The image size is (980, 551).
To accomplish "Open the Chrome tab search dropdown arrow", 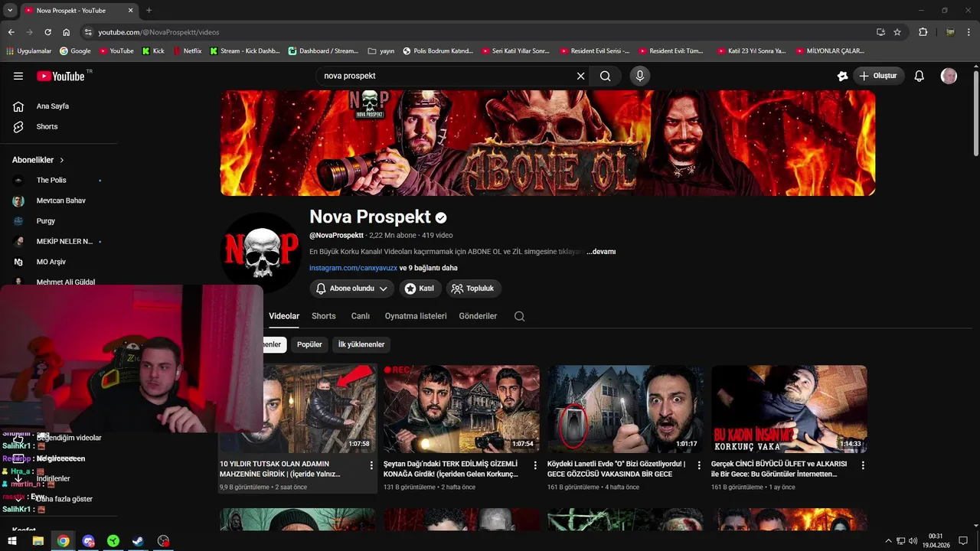I will pos(10,11).
